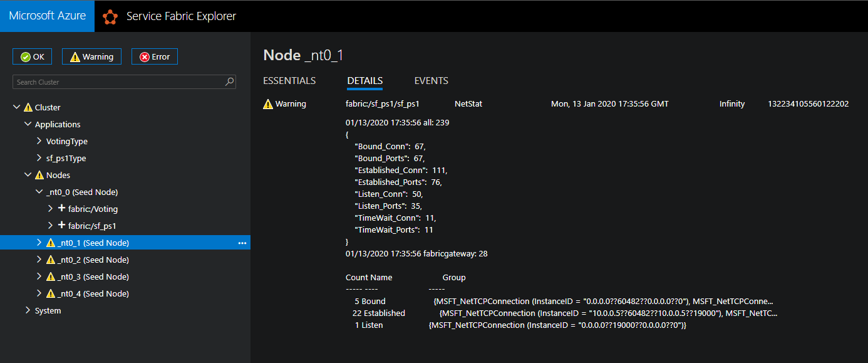Click the plus icon beside fabric:/Voting
This screenshot has height=363, width=868.
[x=61, y=209]
